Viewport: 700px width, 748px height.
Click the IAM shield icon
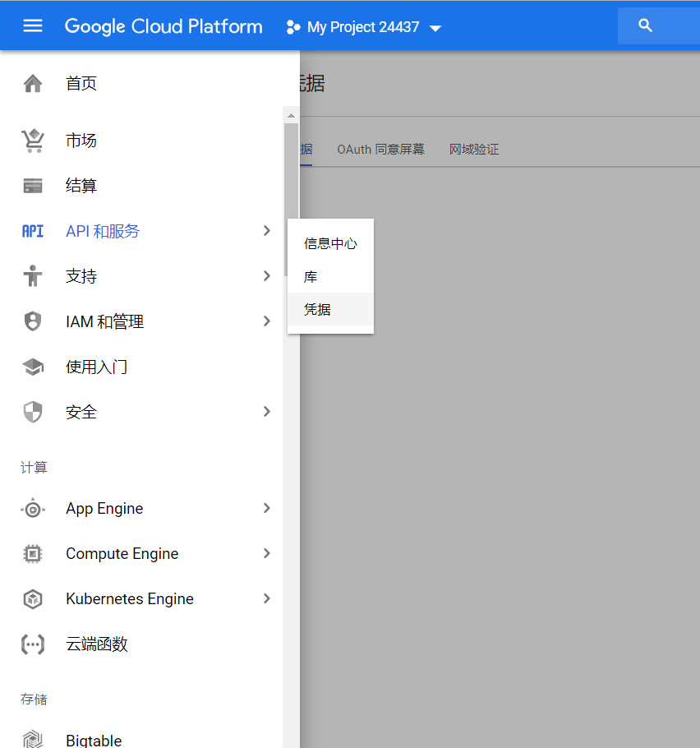tap(33, 321)
